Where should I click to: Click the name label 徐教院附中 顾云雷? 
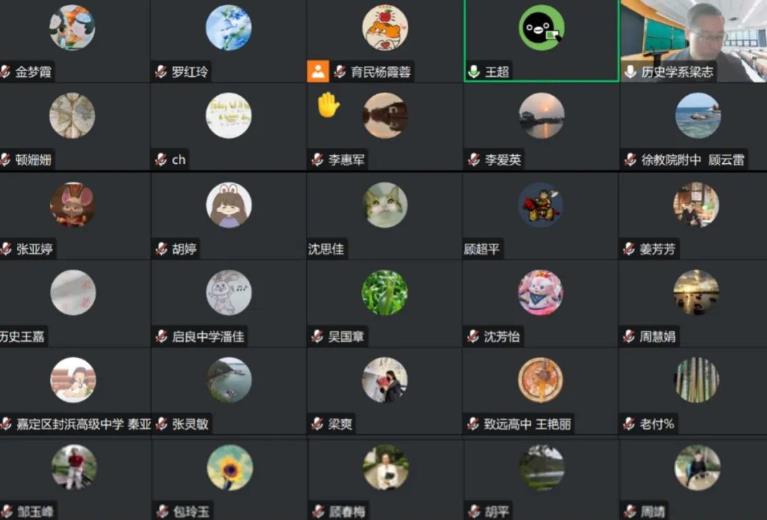click(693, 160)
